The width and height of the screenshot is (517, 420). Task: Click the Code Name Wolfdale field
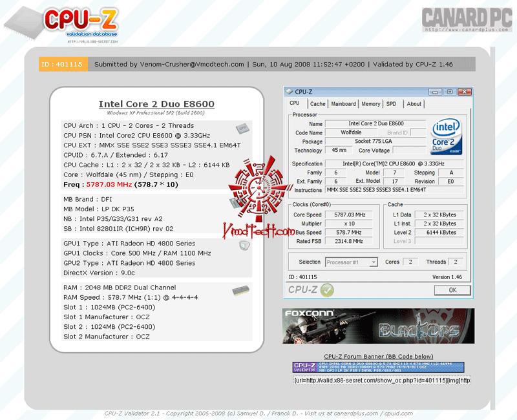point(351,132)
